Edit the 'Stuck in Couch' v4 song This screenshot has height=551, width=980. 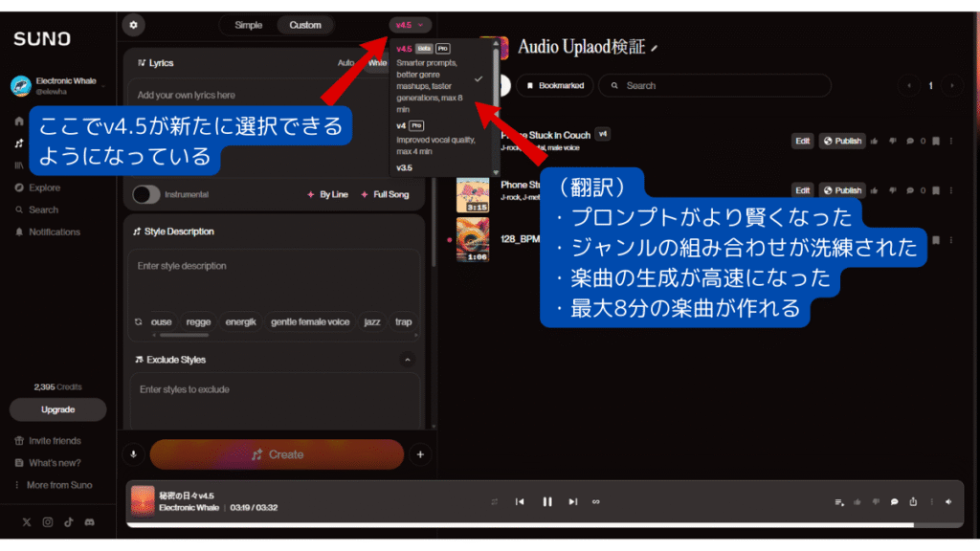pos(803,142)
